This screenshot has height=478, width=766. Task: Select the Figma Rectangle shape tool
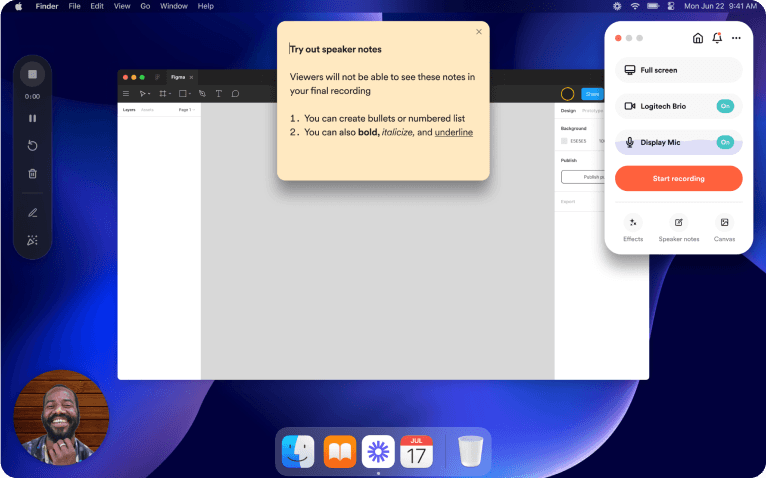(184, 93)
